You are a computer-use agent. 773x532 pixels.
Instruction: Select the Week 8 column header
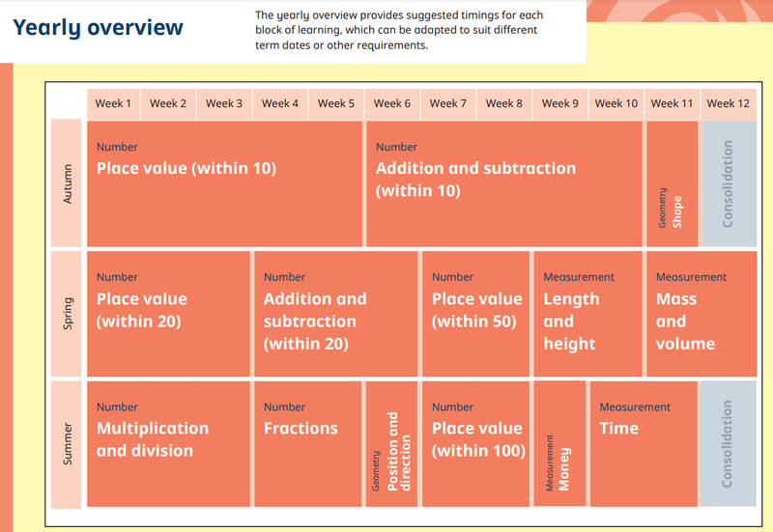click(x=504, y=103)
